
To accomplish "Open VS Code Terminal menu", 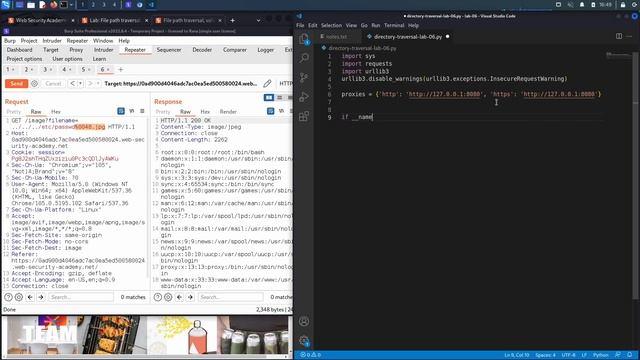I will [x=394, y=25].
